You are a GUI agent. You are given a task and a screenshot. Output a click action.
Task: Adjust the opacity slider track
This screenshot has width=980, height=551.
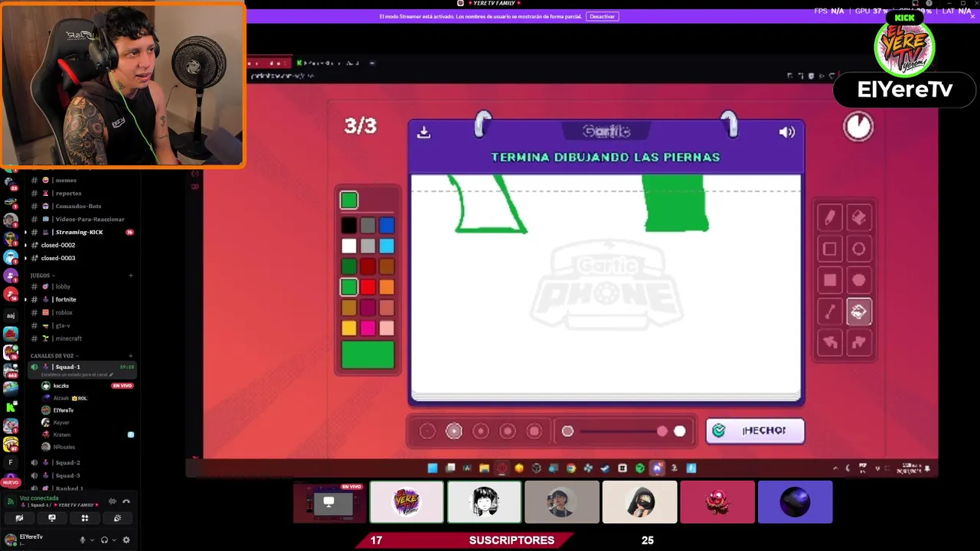[623, 432]
